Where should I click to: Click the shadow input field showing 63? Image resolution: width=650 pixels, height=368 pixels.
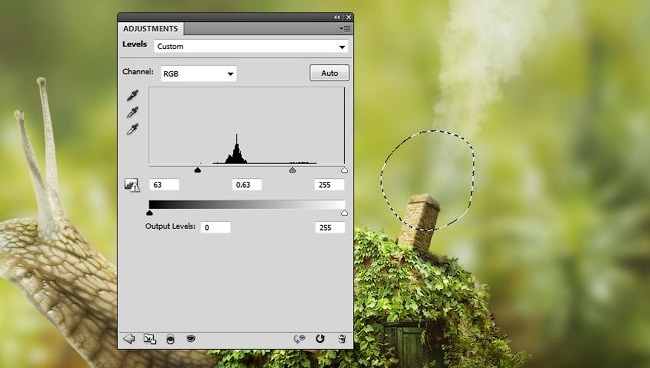point(164,185)
